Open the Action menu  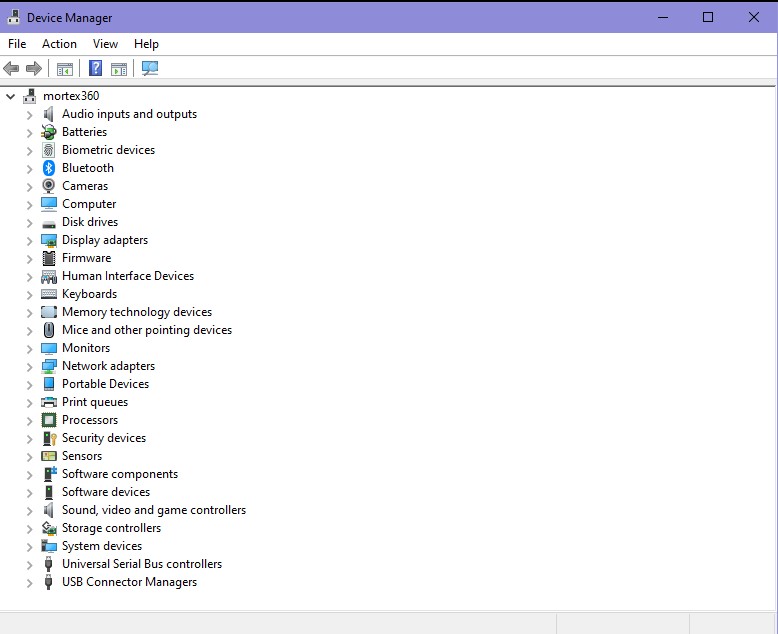pos(59,44)
